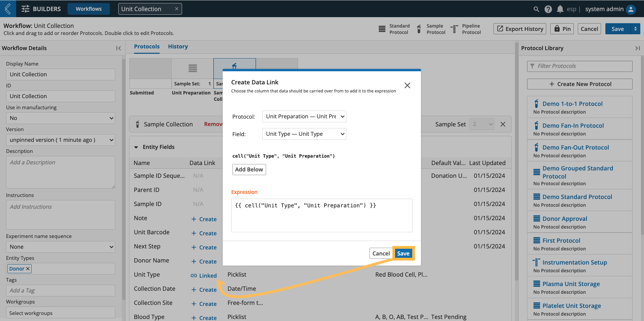644x321 pixels.
Task: Select the Sample Collection protocol step icon
Action: click(234, 66)
